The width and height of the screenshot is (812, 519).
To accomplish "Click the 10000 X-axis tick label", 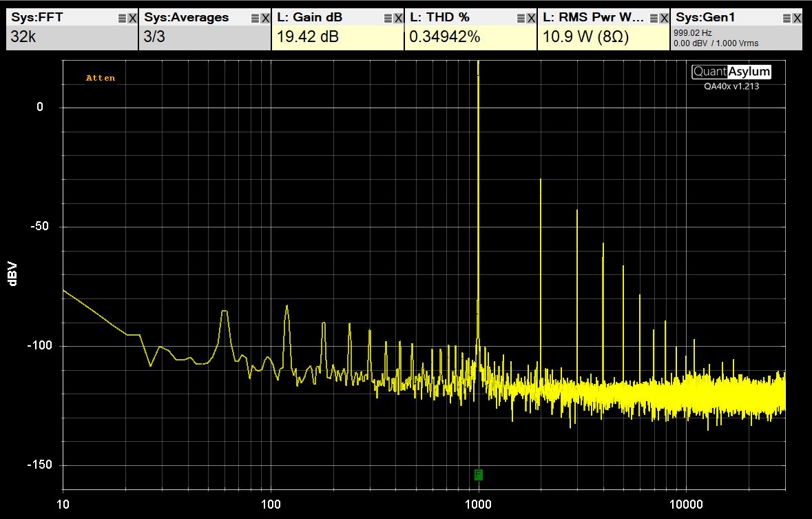I will (686, 504).
